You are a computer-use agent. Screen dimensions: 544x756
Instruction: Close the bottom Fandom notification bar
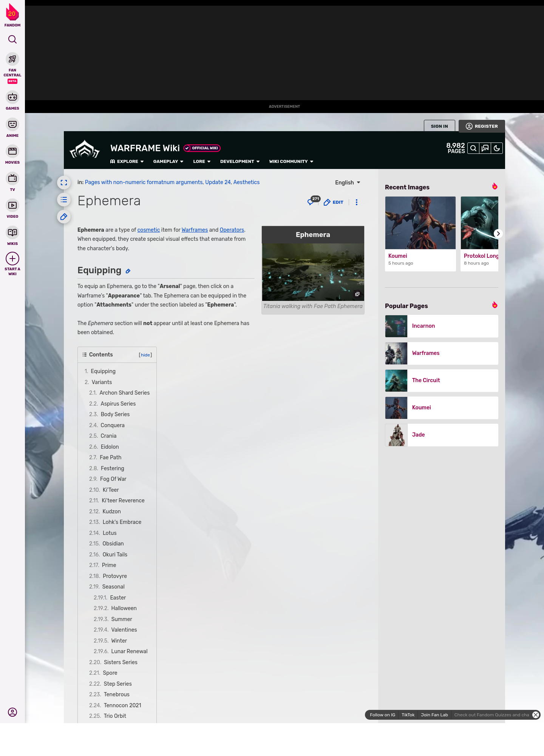coord(536,715)
